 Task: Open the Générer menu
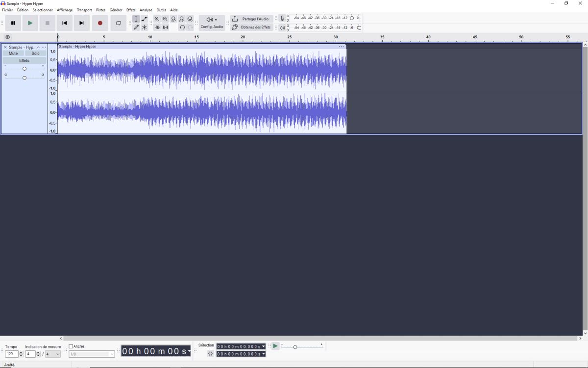pyautogui.click(x=116, y=10)
